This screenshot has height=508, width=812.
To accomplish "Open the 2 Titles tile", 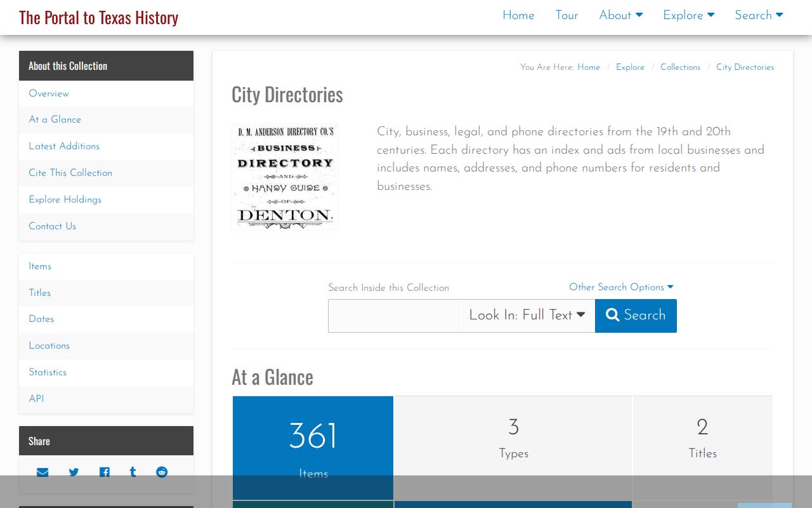I will pos(703,448).
